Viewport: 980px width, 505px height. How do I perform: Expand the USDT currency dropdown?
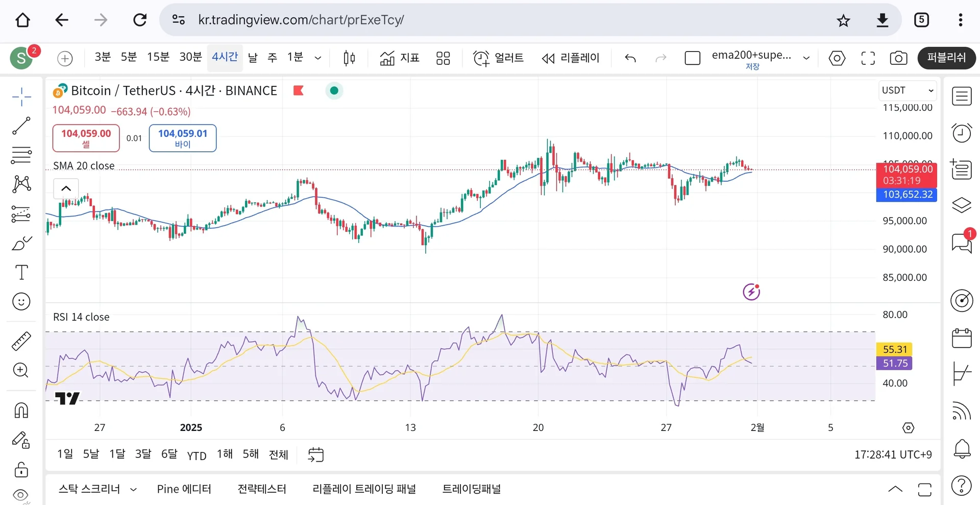[x=908, y=90]
